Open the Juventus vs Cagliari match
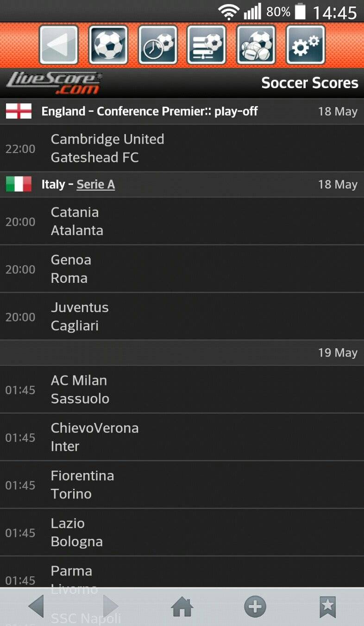Screen dimensions: 364x626 (x=182, y=317)
